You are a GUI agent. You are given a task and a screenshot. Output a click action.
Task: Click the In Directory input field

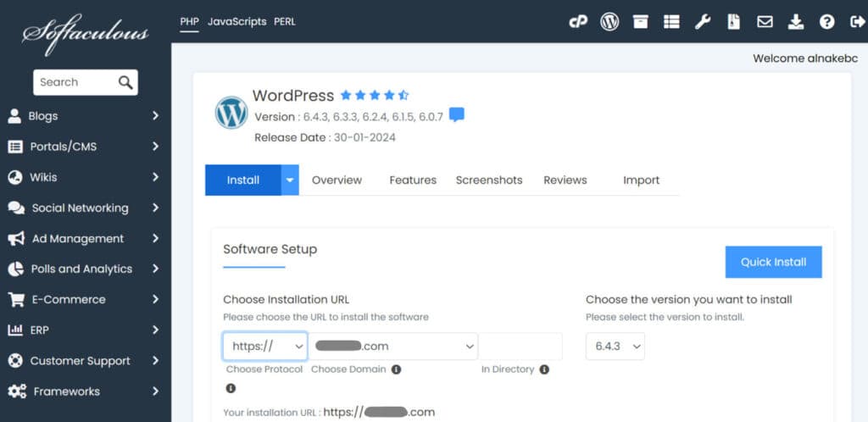(x=520, y=347)
